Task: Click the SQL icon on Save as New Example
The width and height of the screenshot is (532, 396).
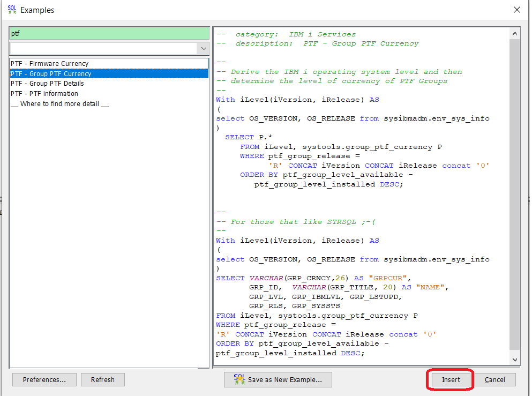Action: (239, 379)
